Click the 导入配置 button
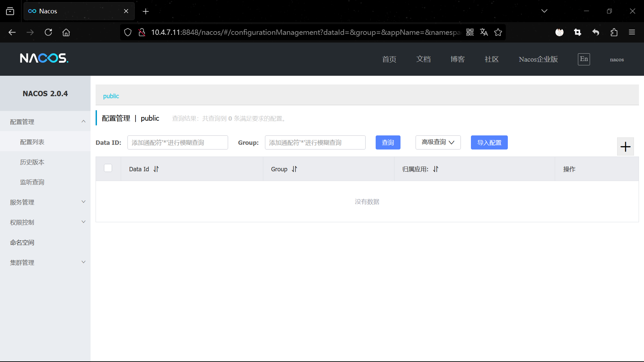 (x=489, y=142)
